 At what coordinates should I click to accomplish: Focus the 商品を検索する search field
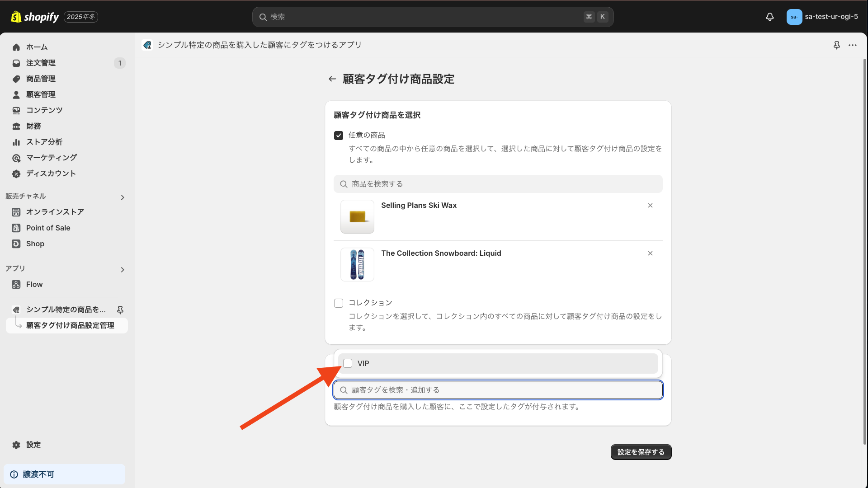click(x=497, y=184)
